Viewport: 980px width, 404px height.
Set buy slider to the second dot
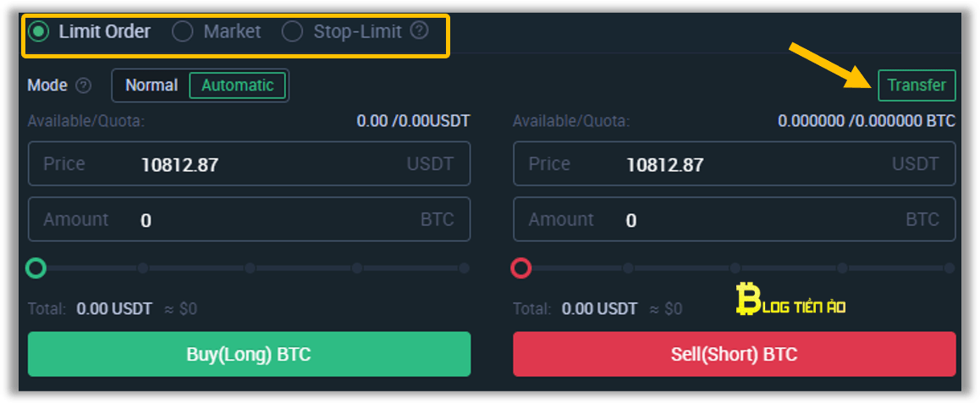pyautogui.click(x=142, y=268)
